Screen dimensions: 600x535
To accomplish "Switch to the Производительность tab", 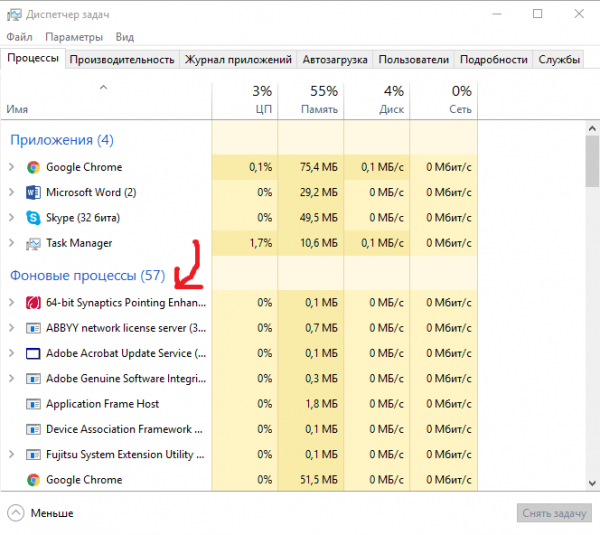I will (122, 60).
